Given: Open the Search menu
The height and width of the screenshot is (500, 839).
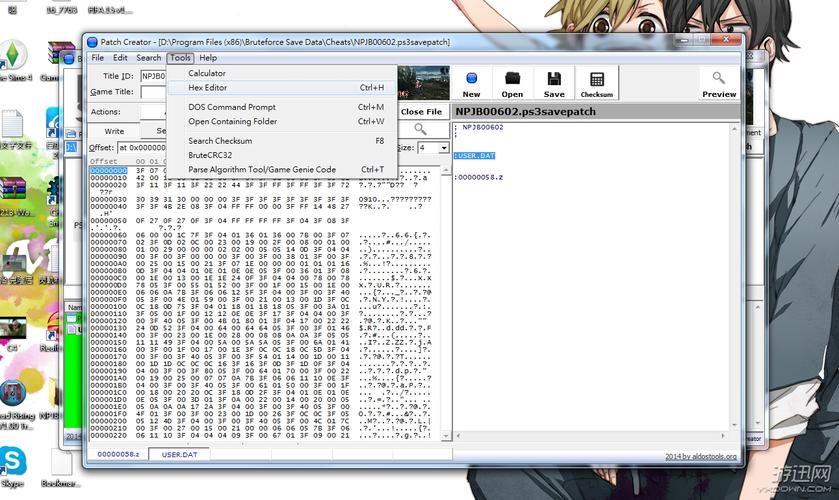Looking at the screenshot, I should point(148,58).
